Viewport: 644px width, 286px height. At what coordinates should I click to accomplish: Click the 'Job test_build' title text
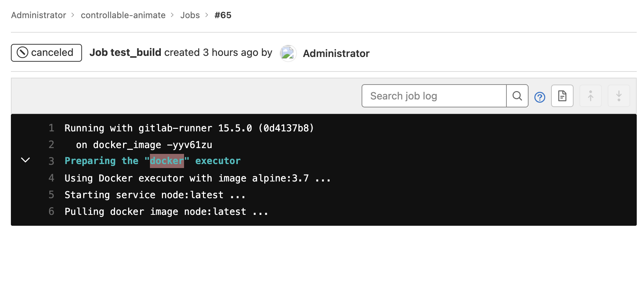click(125, 53)
